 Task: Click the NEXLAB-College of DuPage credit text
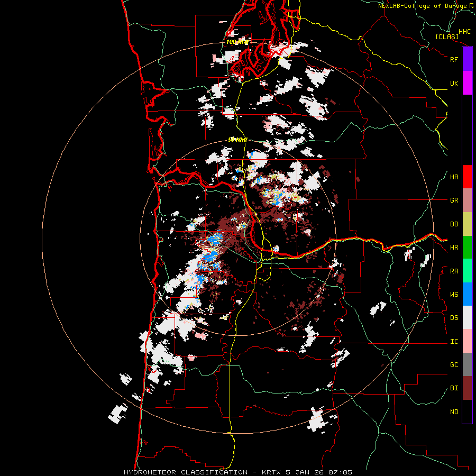422,6
